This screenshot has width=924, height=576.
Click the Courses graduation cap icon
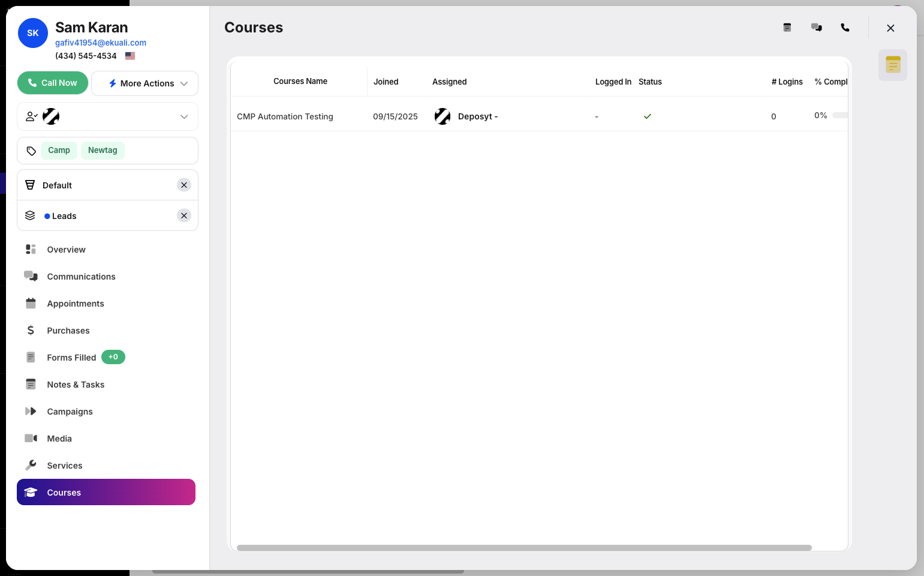(31, 492)
